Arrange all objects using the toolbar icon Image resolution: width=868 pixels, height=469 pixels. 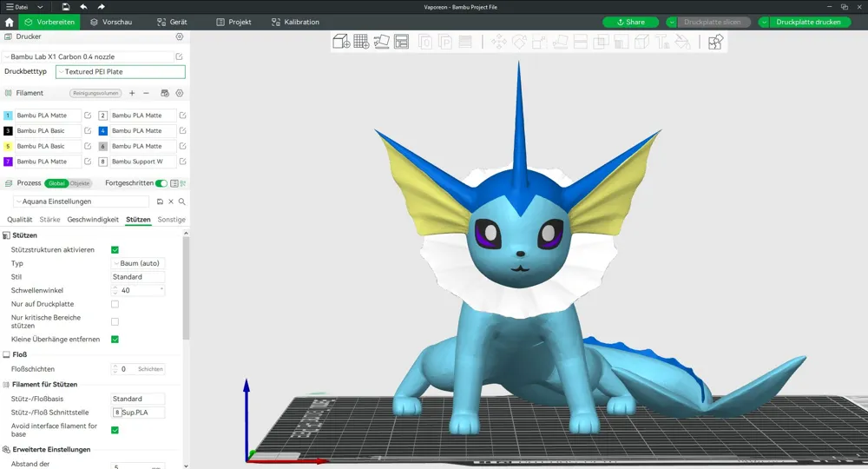tap(401, 42)
